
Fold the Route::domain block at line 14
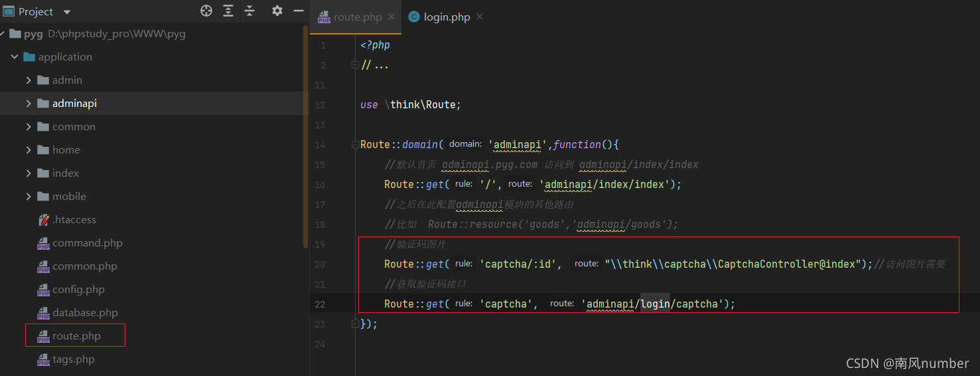pyautogui.click(x=355, y=145)
